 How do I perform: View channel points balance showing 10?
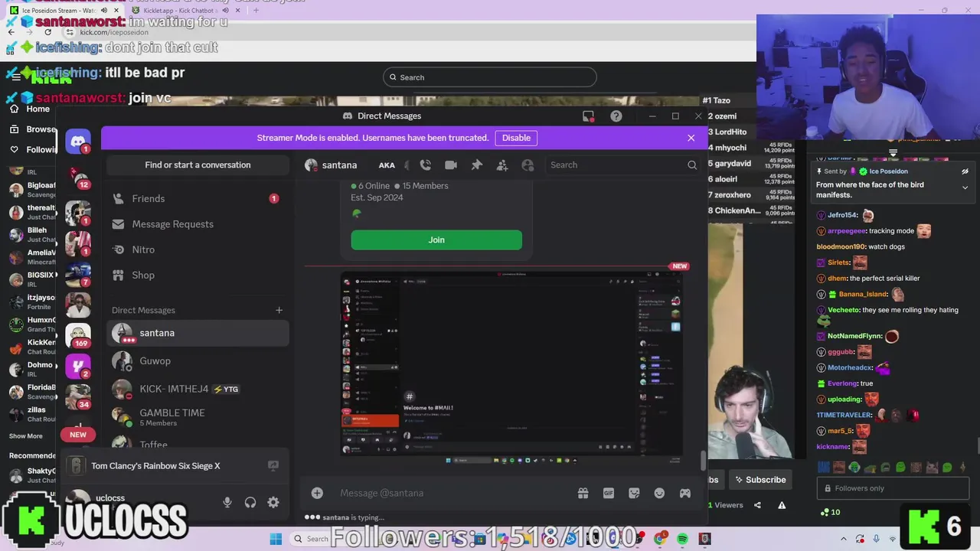[x=830, y=512]
